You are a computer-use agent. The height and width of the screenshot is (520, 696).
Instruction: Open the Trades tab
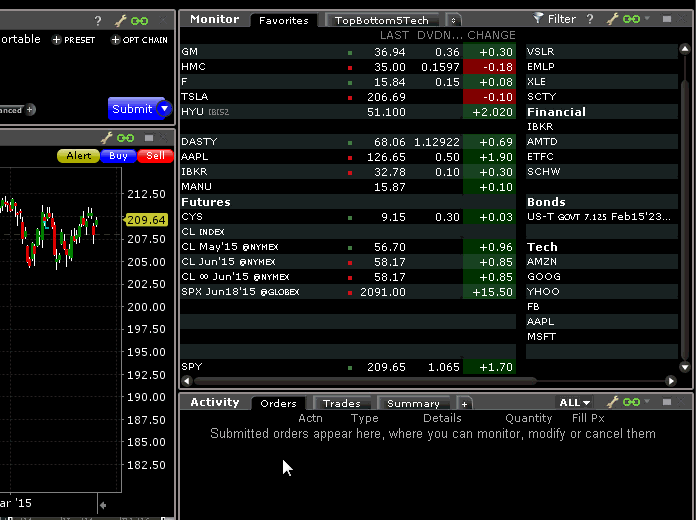click(341, 403)
